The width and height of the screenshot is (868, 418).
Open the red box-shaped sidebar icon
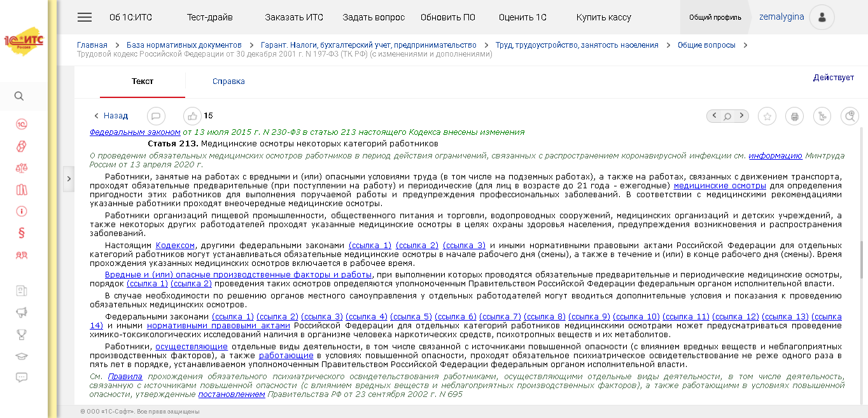coord(22,146)
